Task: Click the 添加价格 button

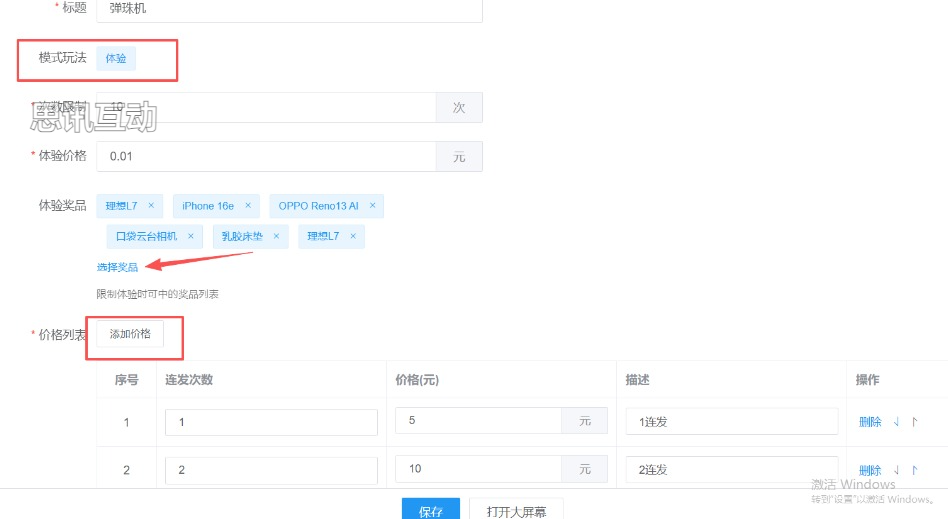Action: (130, 334)
